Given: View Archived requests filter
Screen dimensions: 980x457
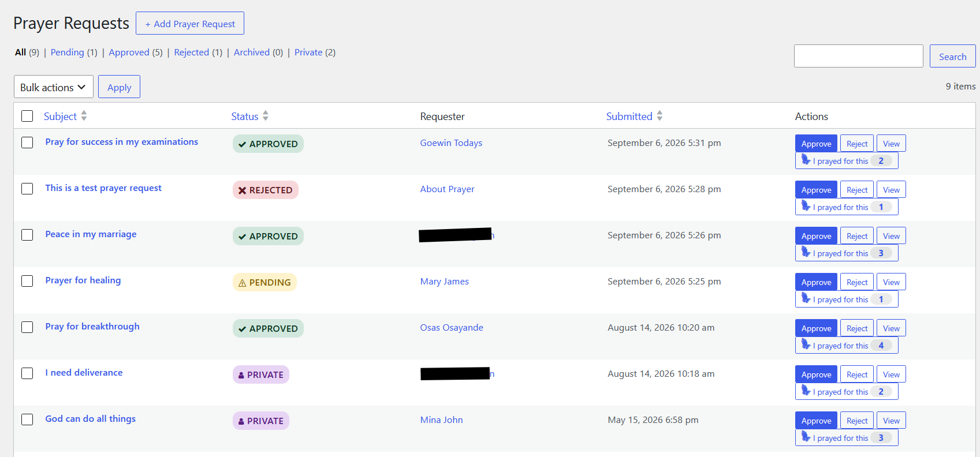Looking at the screenshot, I should pos(252,53).
